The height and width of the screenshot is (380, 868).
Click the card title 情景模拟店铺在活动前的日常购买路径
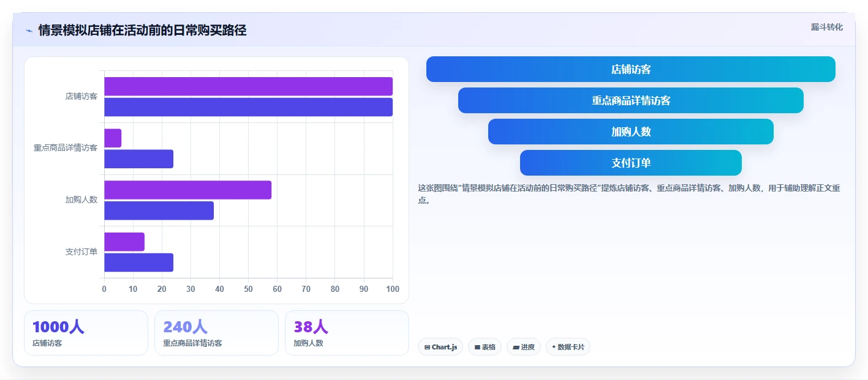[x=142, y=31]
